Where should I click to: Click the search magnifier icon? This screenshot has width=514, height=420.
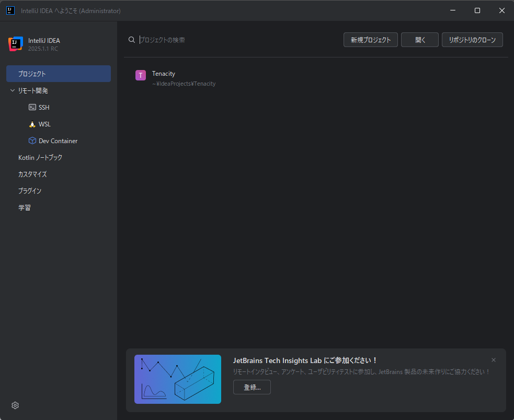(x=132, y=40)
